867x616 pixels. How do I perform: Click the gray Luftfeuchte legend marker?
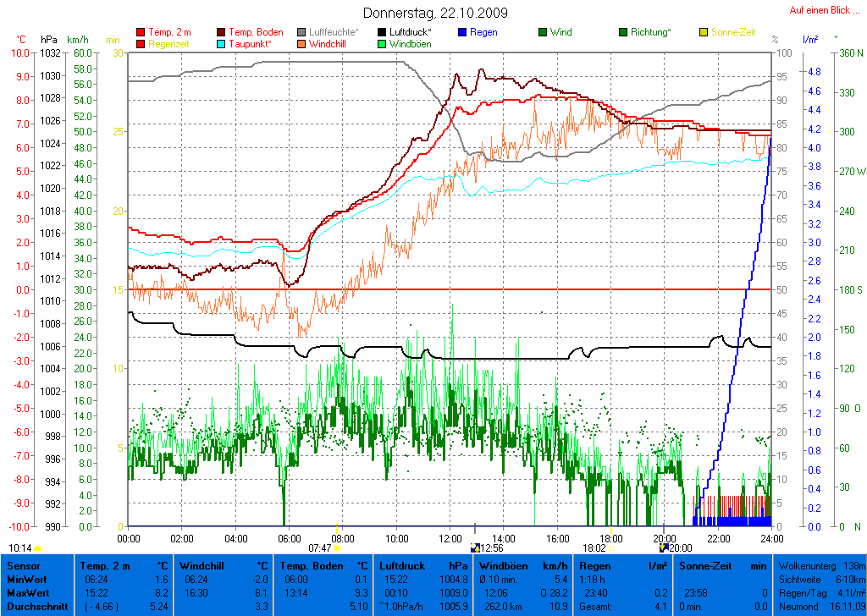(302, 32)
